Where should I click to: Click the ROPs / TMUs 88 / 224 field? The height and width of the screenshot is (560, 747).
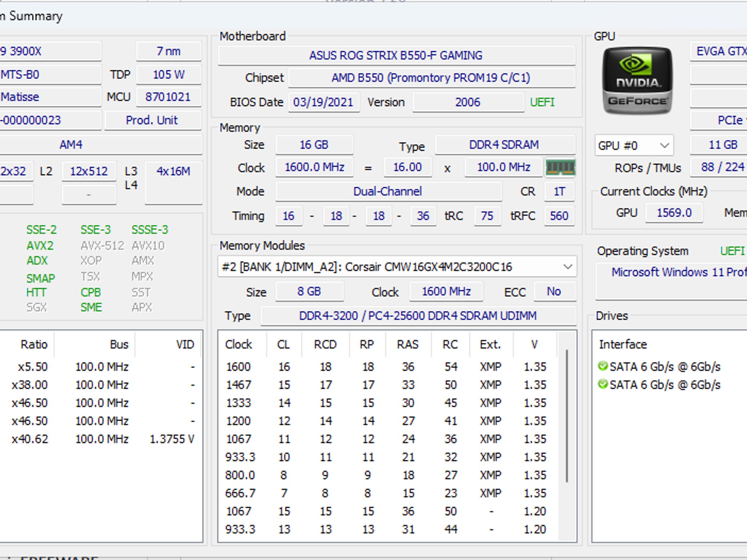[719, 167]
